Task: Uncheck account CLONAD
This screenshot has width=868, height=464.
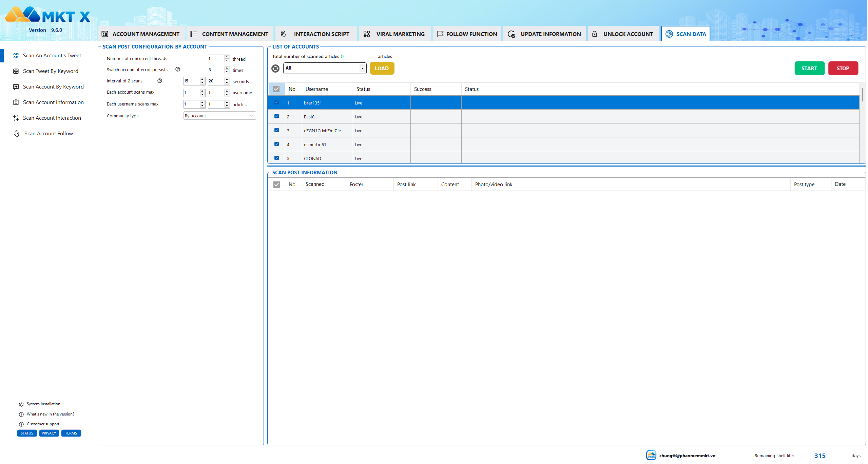Action: [x=277, y=158]
